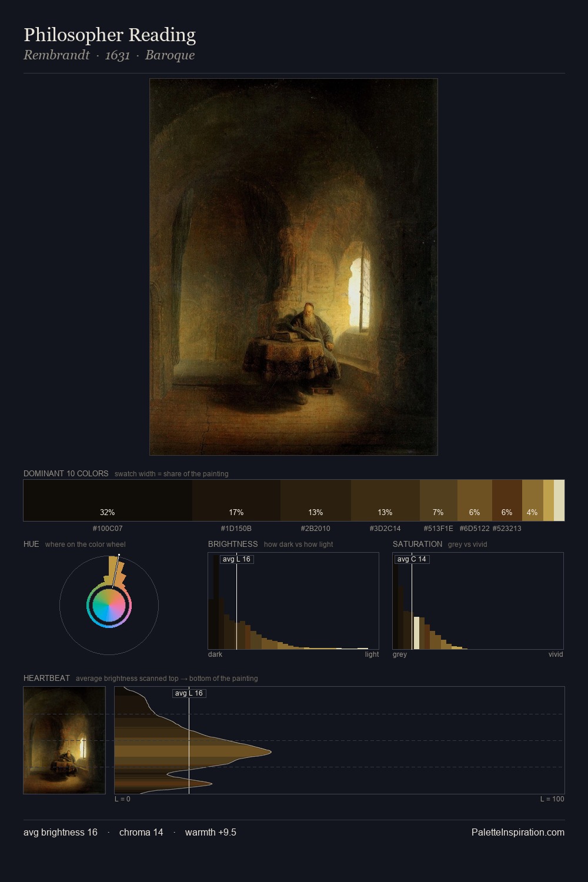This screenshot has height=882, width=588.
Task: Click the hex label '#513F1E'
Action: point(439,529)
